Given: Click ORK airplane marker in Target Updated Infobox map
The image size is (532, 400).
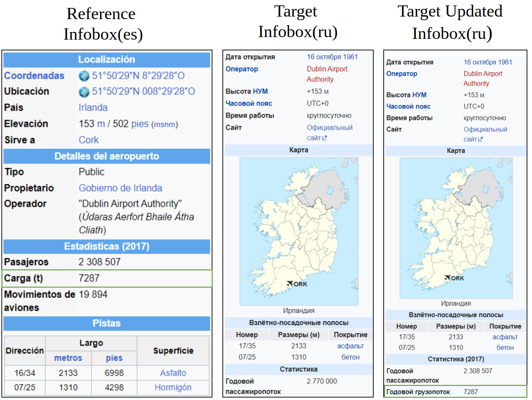Looking at the screenshot, I should [x=447, y=278].
